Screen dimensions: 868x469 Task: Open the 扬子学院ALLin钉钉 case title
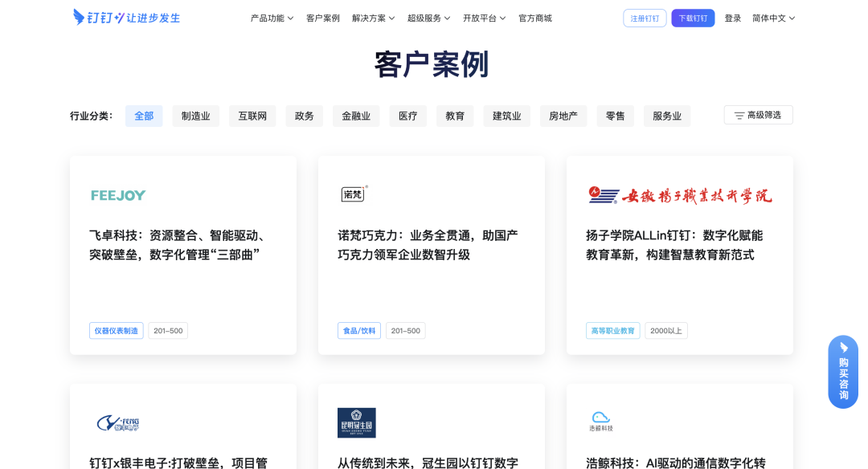pyautogui.click(x=675, y=245)
